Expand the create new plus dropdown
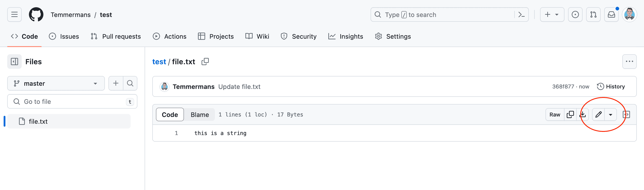The width and height of the screenshot is (644, 190). 552,15
